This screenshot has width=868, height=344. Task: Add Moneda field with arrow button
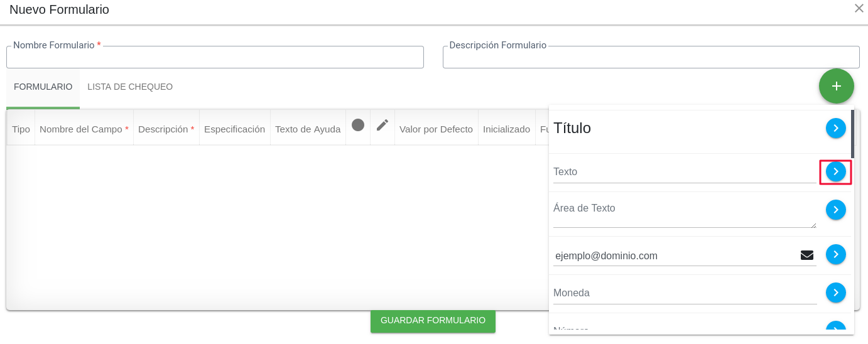(835, 293)
